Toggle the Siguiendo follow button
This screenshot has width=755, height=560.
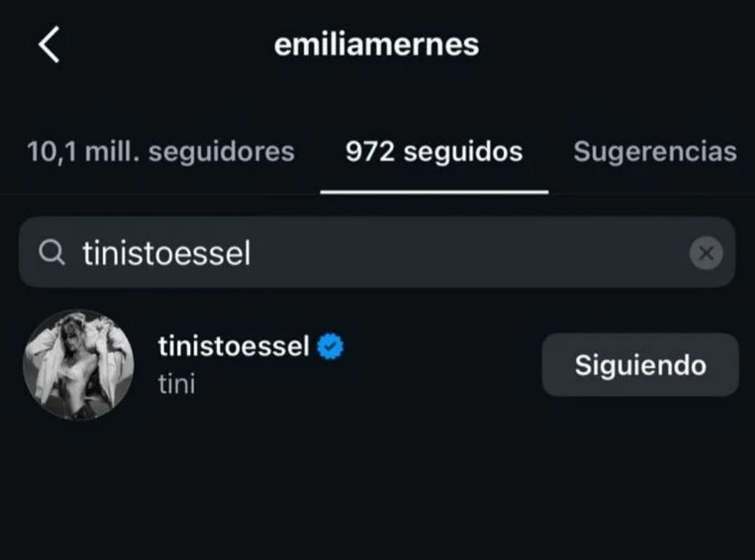coord(640,365)
